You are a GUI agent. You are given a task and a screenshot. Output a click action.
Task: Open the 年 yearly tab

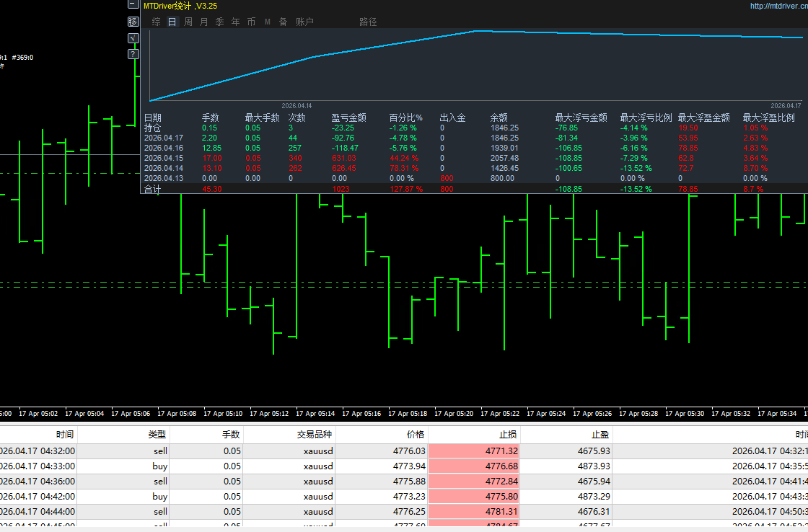click(x=235, y=22)
